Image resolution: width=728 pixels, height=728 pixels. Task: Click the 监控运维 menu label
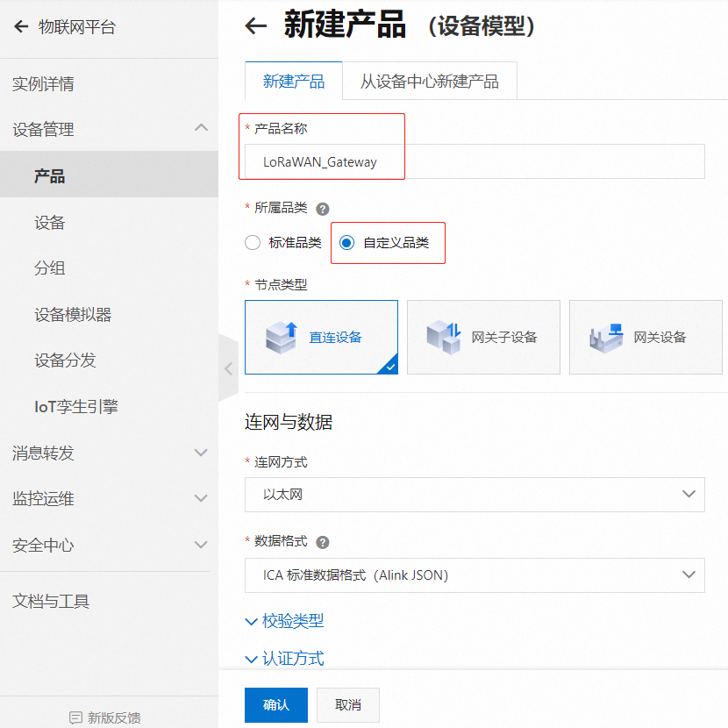coord(43,499)
